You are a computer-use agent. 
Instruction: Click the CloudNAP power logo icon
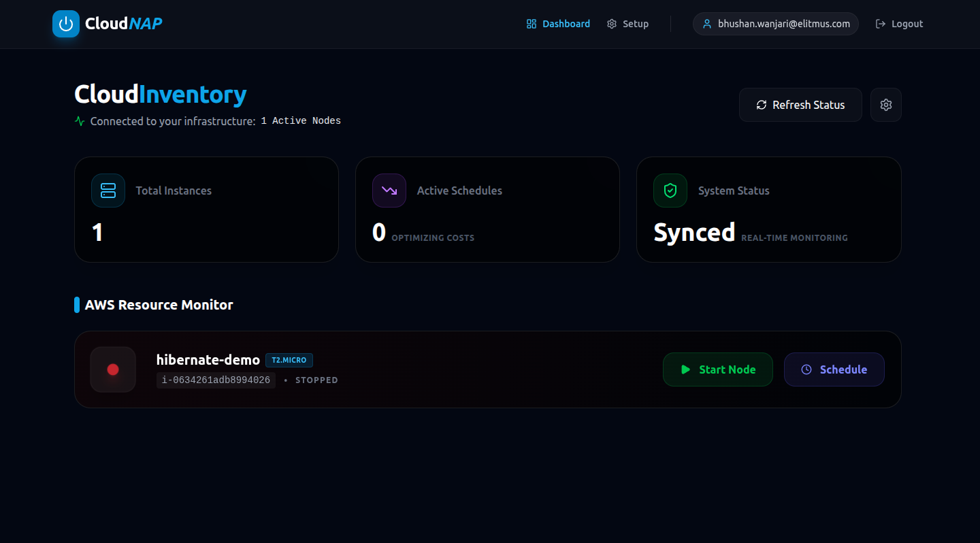click(x=65, y=23)
